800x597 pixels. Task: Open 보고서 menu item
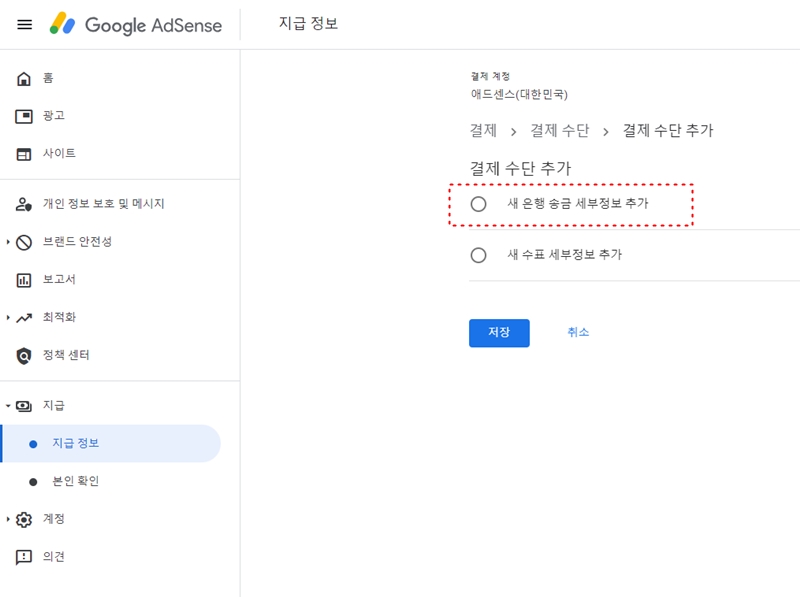click(59, 279)
